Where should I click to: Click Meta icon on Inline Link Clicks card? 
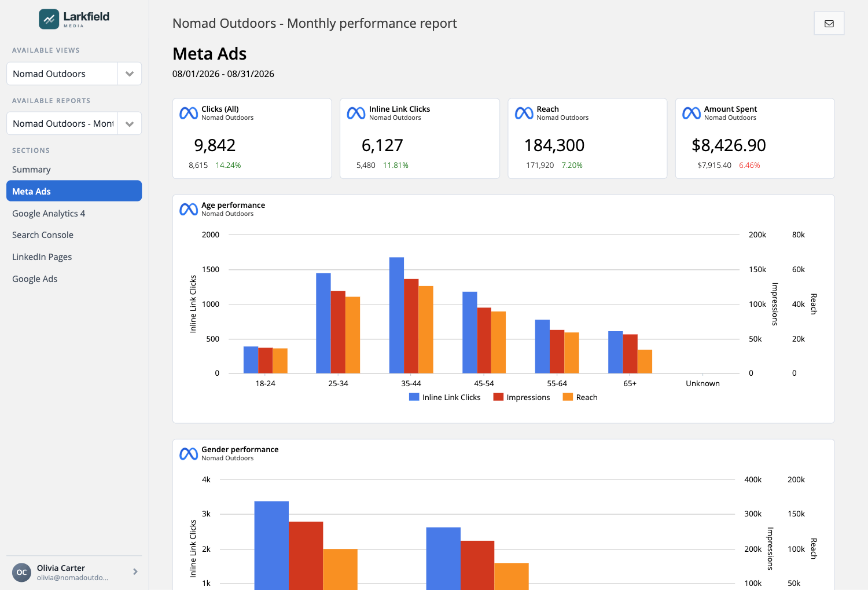click(x=356, y=113)
